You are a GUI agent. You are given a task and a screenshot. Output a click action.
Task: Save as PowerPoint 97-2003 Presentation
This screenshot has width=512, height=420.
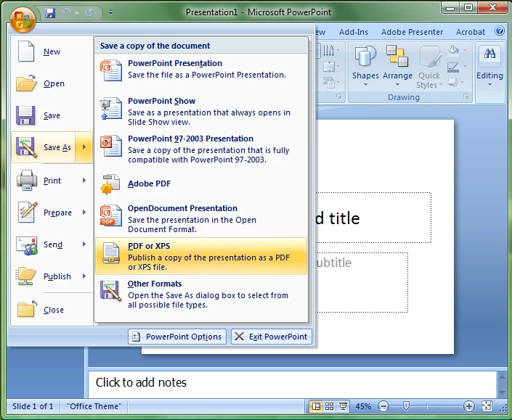coord(201,149)
